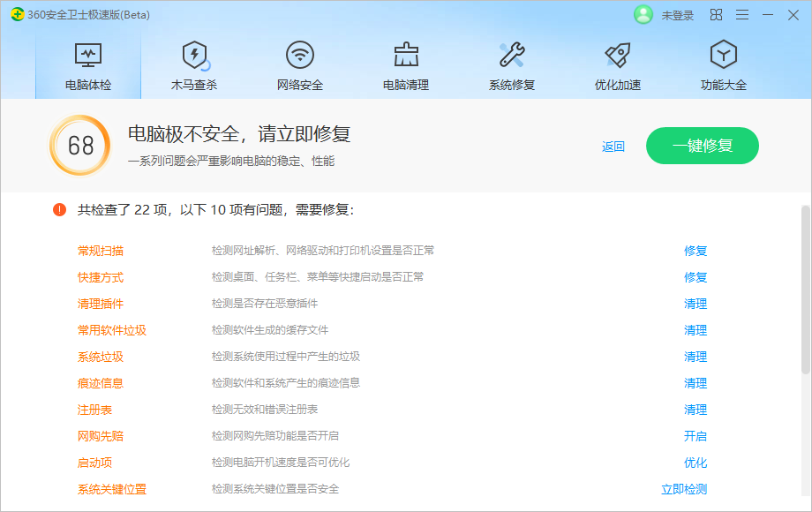The width and height of the screenshot is (812, 512).
Task: Click description 检测软件生成的缓存文件
Action: [270, 330]
